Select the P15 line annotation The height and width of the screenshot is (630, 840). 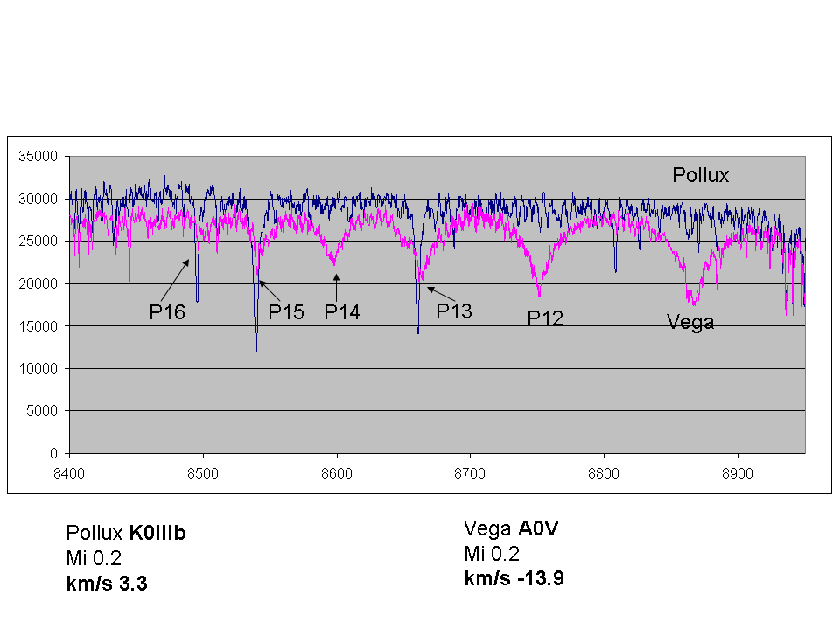pyautogui.click(x=286, y=312)
